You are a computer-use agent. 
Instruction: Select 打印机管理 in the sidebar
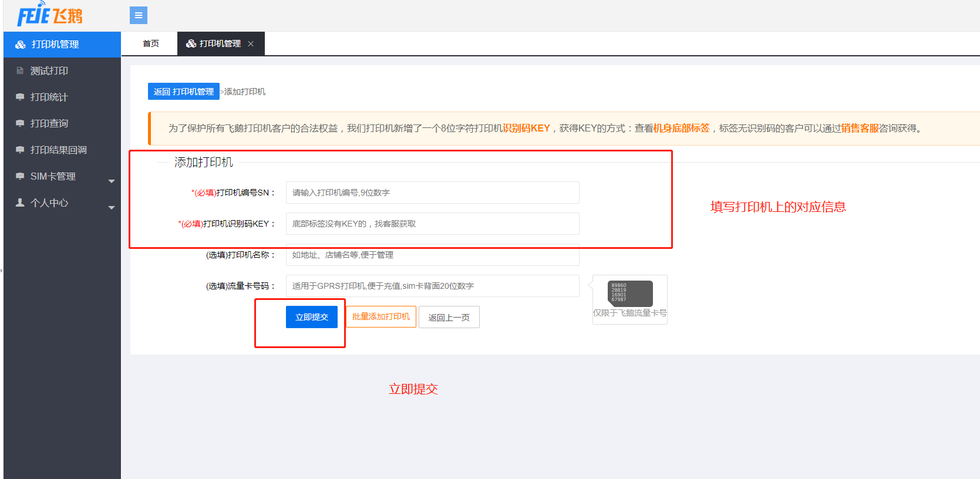(x=55, y=45)
